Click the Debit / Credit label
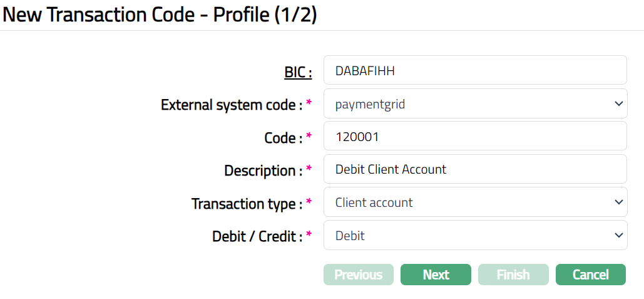The width and height of the screenshot is (644, 299). coord(257,237)
